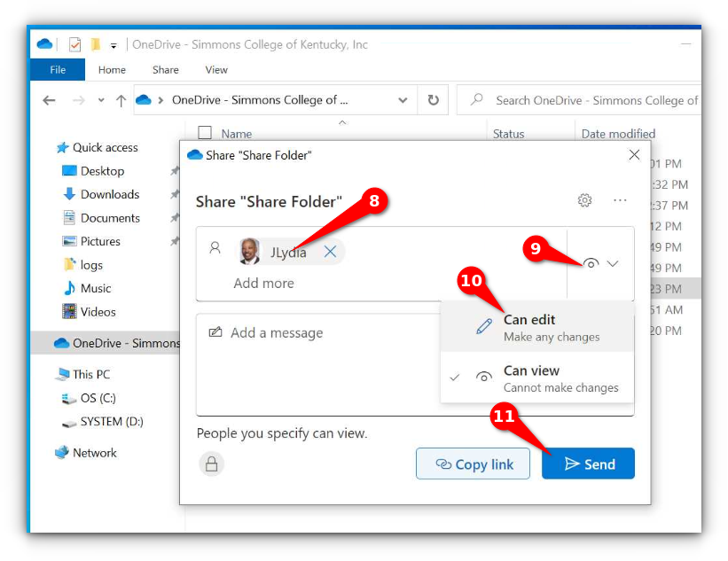The width and height of the screenshot is (728, 561).
Task: Click the Copy link button
Action: (473, 464)
